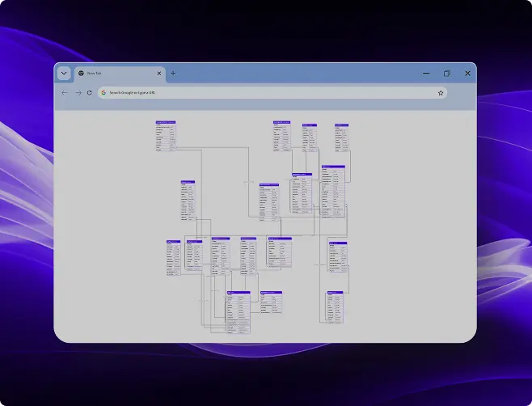Select the New Tab browser tab
The image size is (532, 406).
[x=120, y=74]
